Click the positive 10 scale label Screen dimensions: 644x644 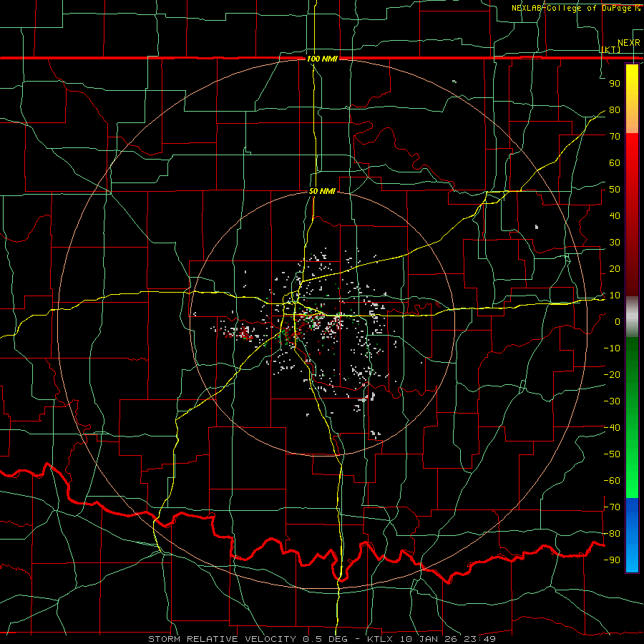point(615,296)
